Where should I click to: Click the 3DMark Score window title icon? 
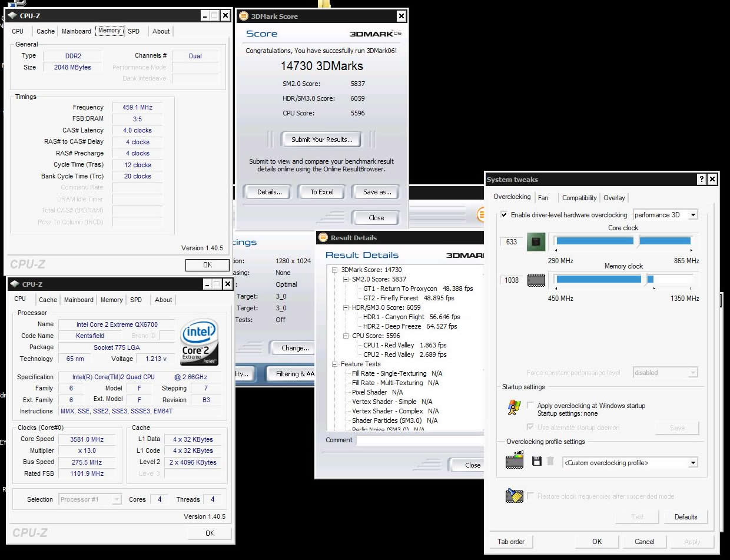point(243,16)
